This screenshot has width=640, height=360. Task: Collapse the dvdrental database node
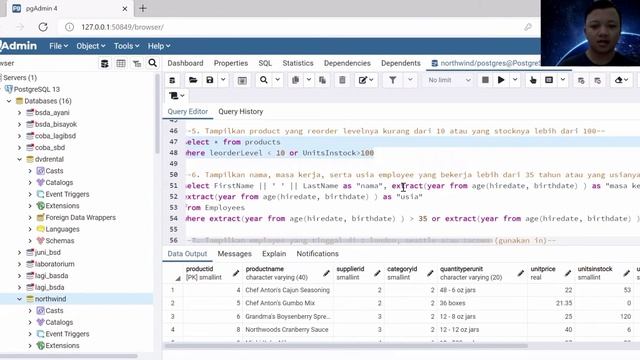point(19,159)
